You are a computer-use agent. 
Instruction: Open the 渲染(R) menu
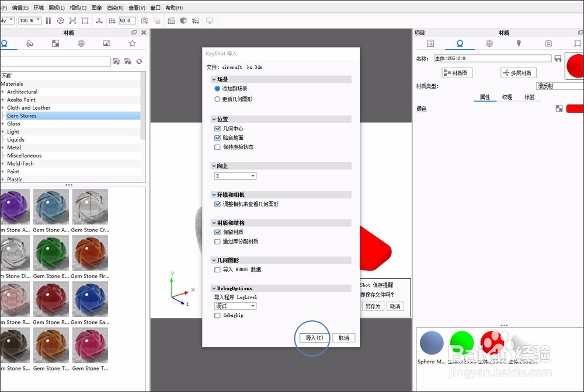click(x=115, y=8)
